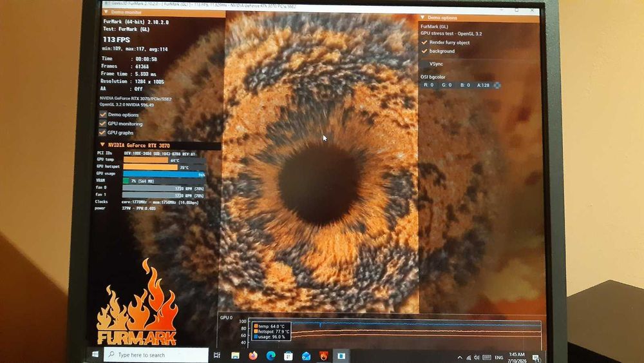Show hidden system tray icons

click(x=460, y=357)
